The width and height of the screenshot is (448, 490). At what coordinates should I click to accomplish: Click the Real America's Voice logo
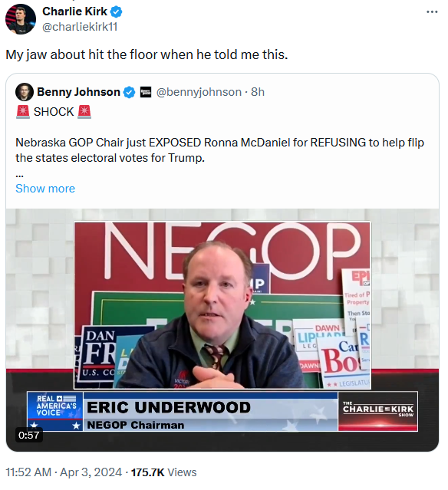pos(55,411)
